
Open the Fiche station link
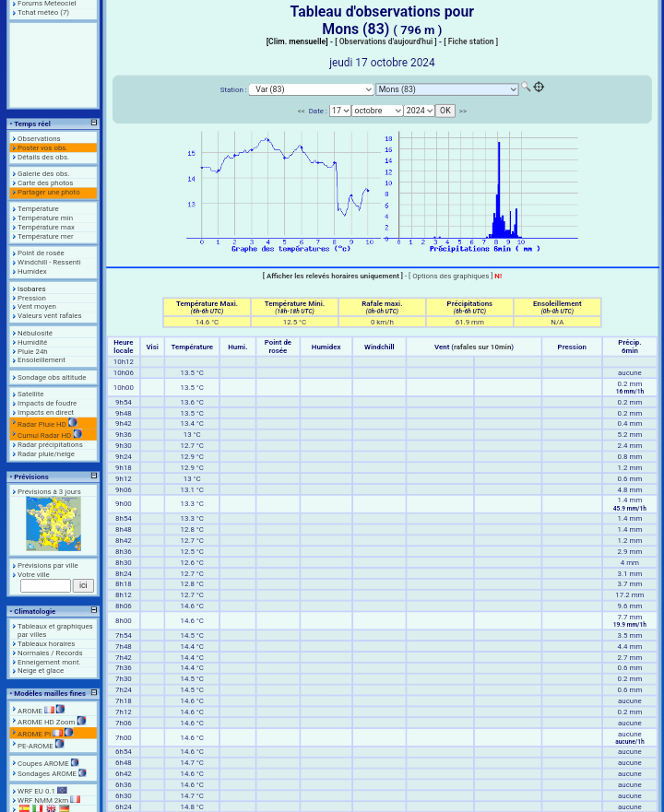point(470,41)
